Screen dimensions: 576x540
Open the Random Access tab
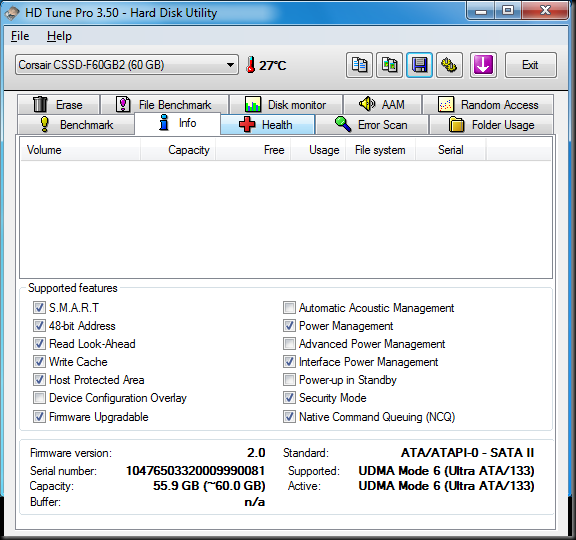tap(488, 105)
